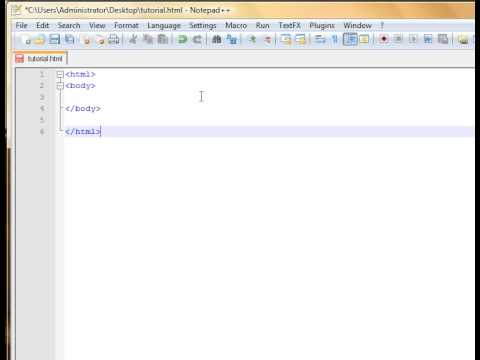The height and width of the screenshot is (360, 480).
Task: Click on line number 5 in margin
Action: 42,120
